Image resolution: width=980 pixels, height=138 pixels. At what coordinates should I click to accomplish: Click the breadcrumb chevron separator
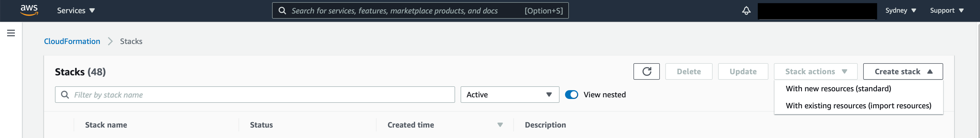click(110, 41)
